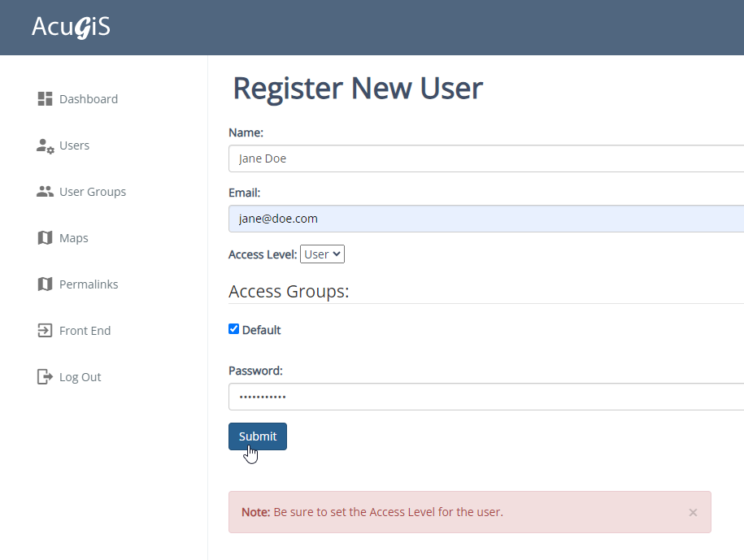This screenshot has height=560, width=744.
Task: Click into the Email input field
Action: point(486,219)
